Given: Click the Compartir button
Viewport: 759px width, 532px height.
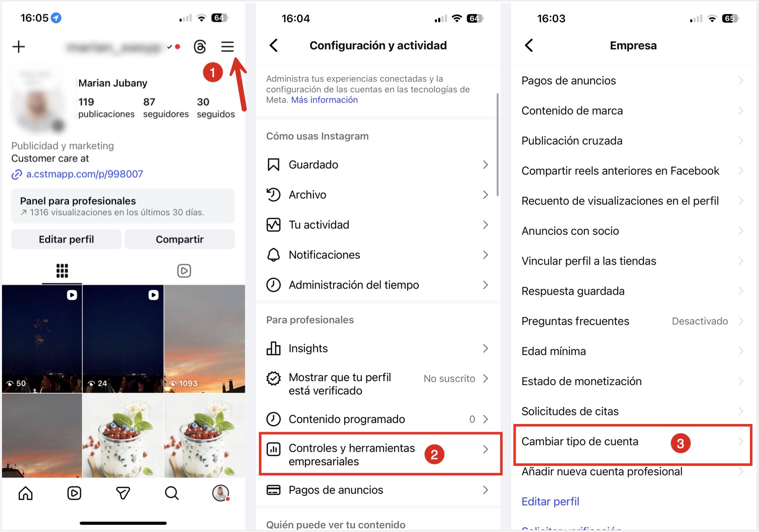Looking at the screenshot, I should coord(180,239).
